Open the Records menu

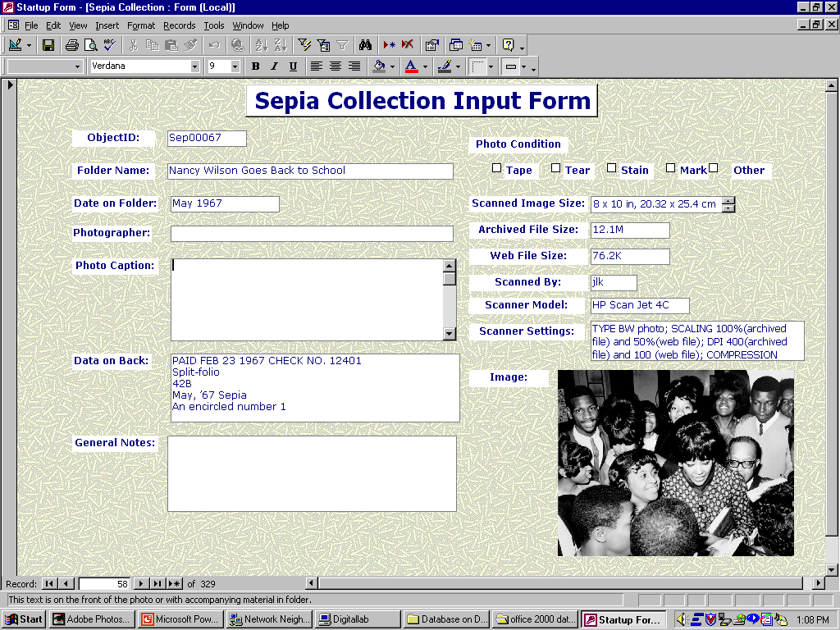click(179, 25)
